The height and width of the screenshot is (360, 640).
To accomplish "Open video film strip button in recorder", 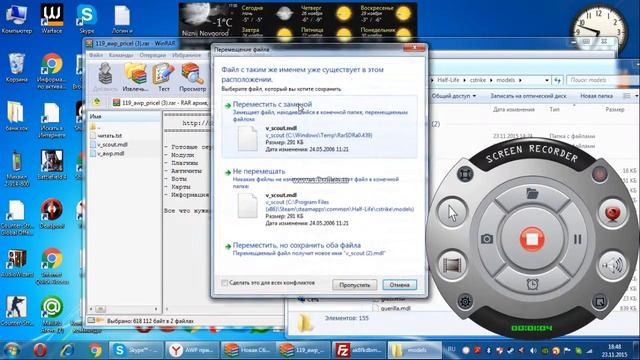I will point(452,265).
